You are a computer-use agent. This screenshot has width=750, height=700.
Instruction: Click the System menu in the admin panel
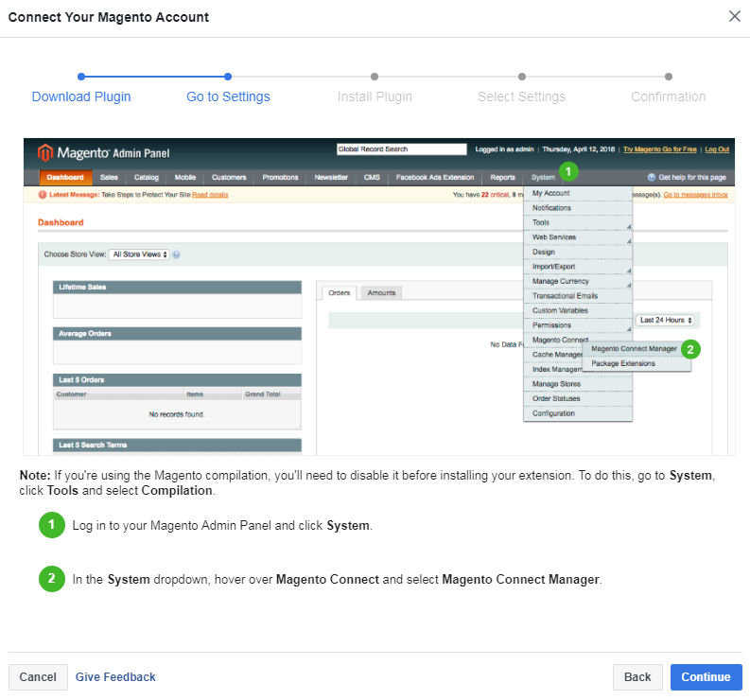(x=543, y=178)
